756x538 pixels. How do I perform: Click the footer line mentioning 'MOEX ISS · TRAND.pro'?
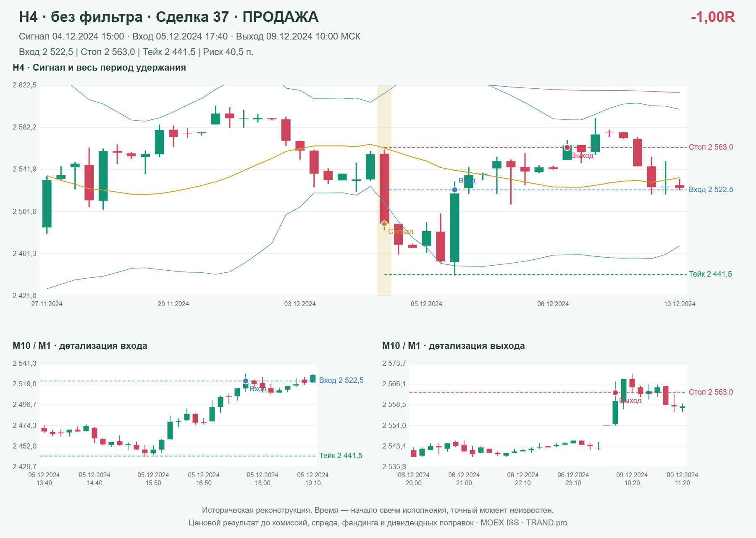tap(378, 523)
